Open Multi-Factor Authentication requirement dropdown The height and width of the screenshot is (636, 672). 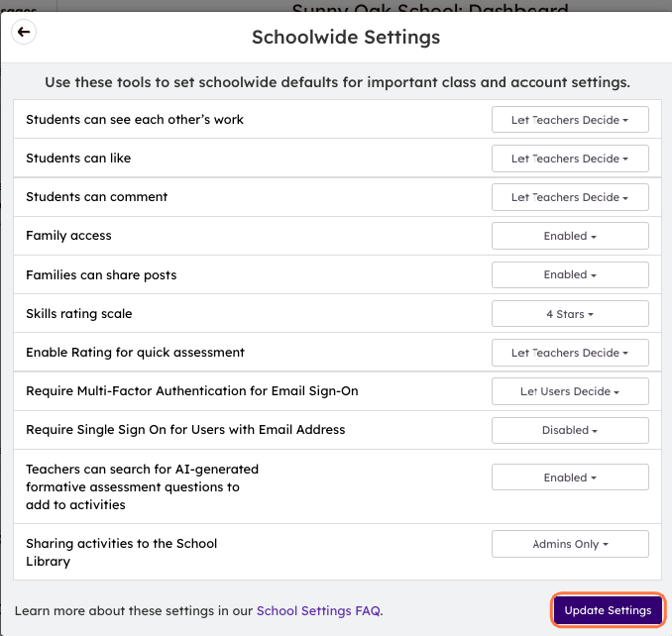[x=570, y=391]
